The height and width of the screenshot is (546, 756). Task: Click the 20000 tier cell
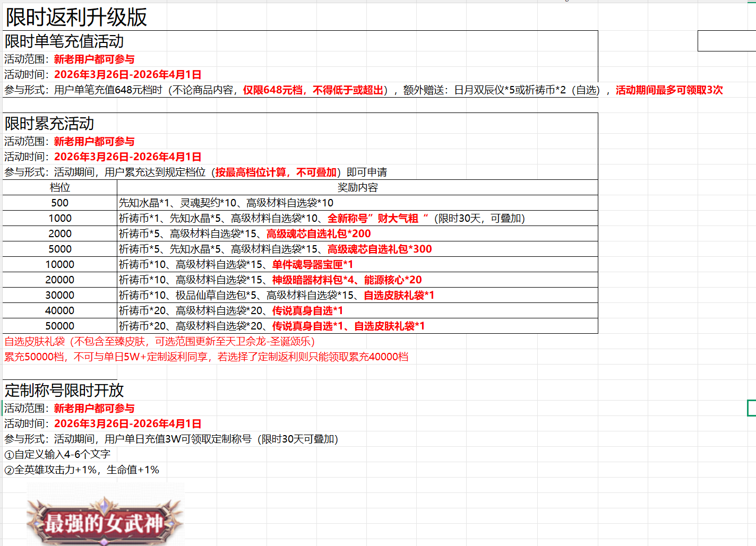click(x=59, y=280)
